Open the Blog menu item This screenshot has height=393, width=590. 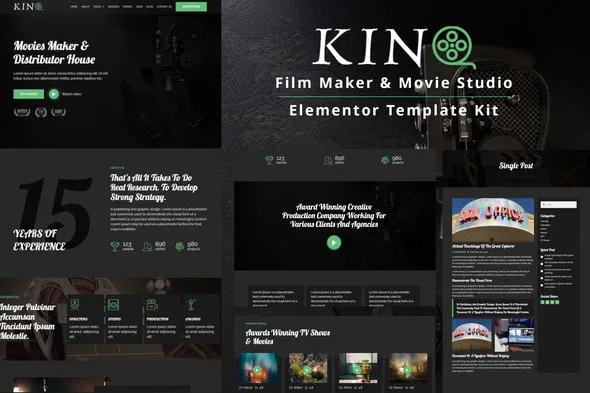pyautogui.click(x=150, y=6)
